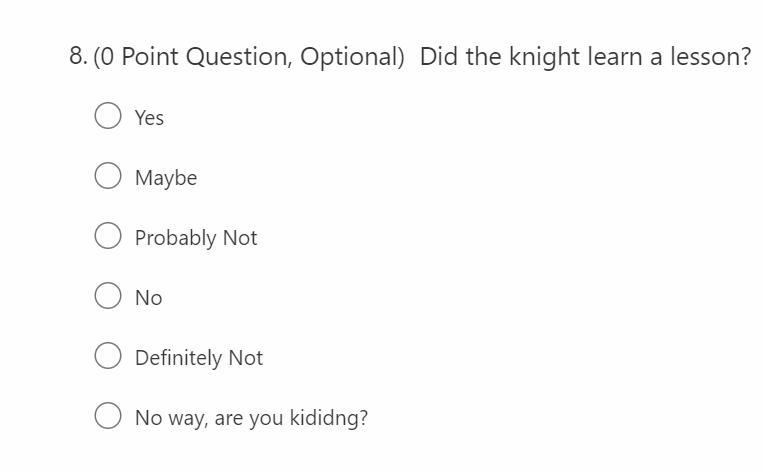This screenshot has width=763, height=471.
Task: Click the word "knight" in the question
Action: (544, 57)
